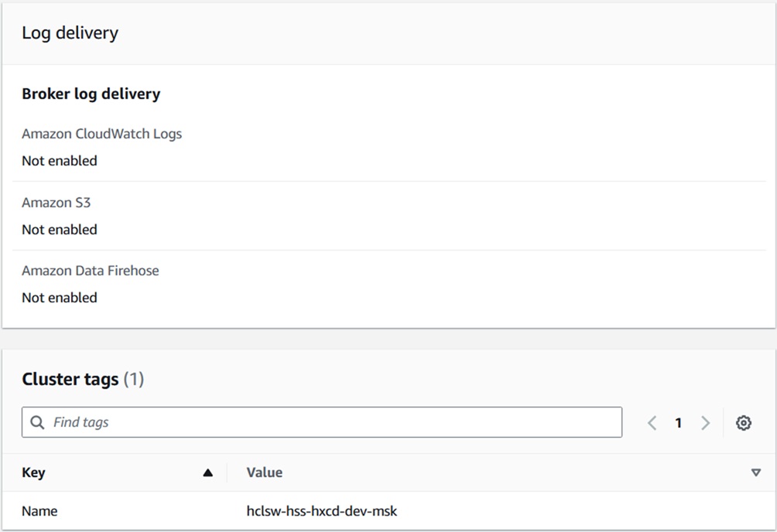Click the Find tags search field

click(x=333, y=422)
